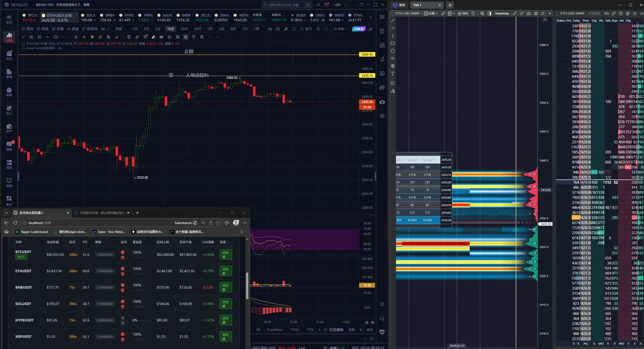Toggle the 1s interval option on chart
The image size is (644, 349).
pos(270,29)
